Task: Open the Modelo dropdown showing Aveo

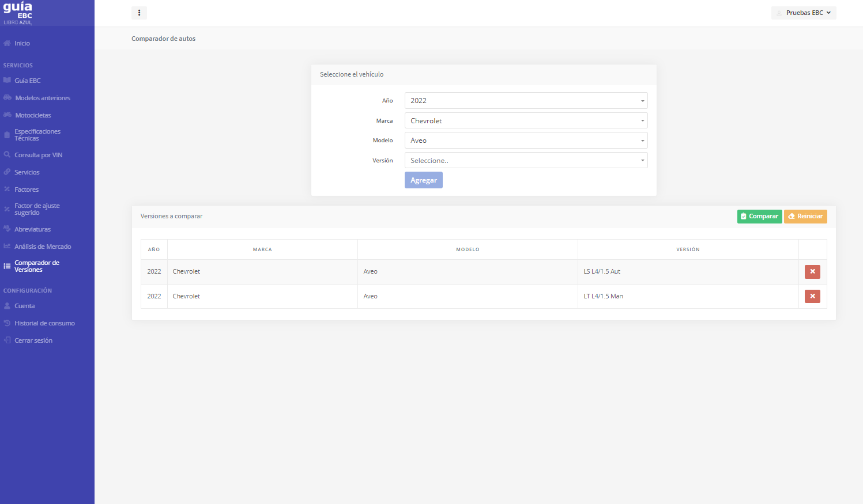Action: [x=526, y=141]
